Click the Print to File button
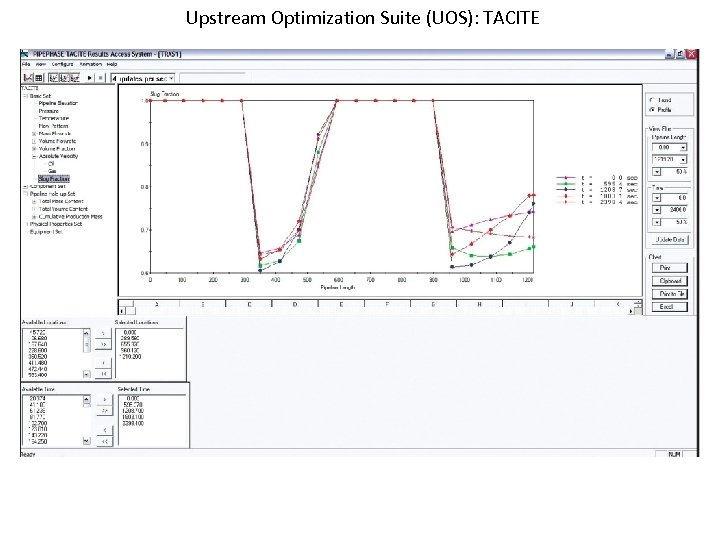 pyautogui.click(x=669, y=294)
